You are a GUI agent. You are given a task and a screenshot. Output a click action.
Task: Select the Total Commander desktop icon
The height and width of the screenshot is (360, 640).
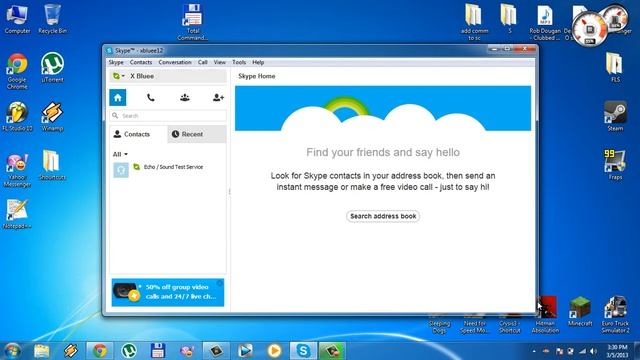coord(193,22)
